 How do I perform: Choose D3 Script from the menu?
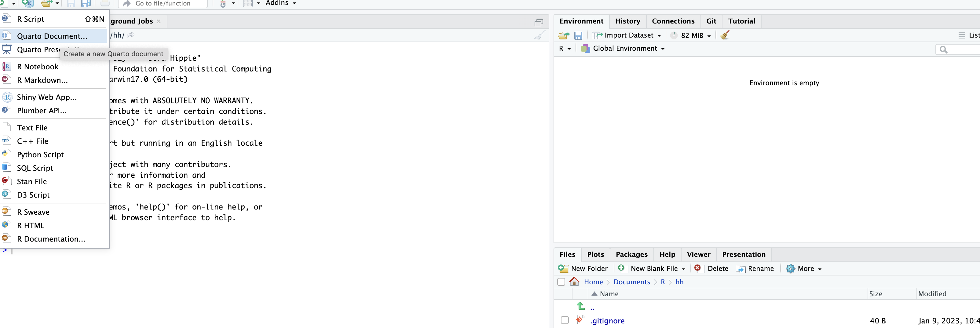tap(54, 195)
